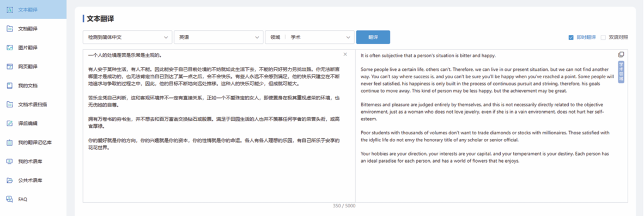Click the 我的文档 icon
The image size is (644, 216).
[10, 85]
